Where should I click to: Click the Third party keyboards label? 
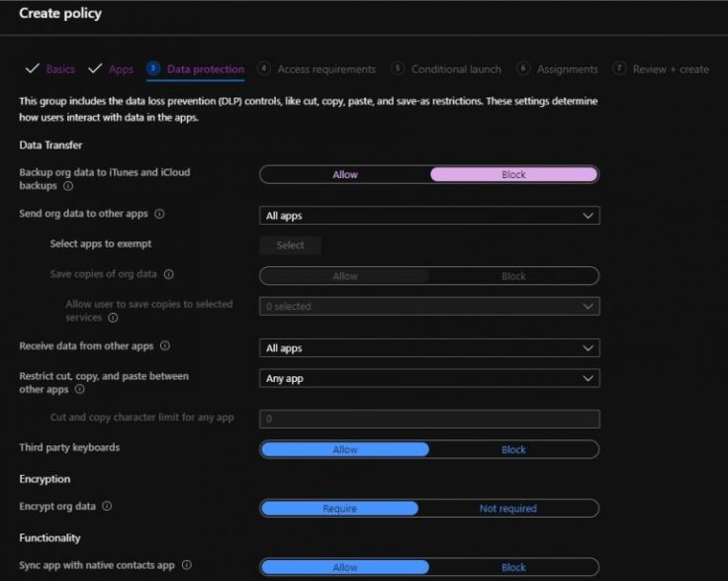[69, 447]
